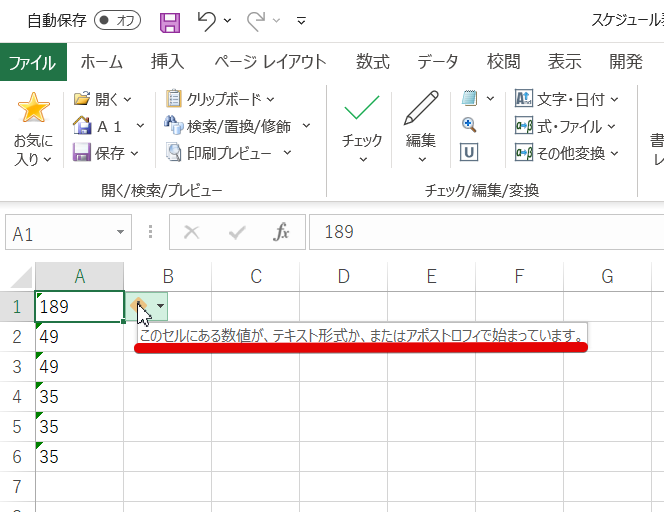
Task: Click the purple Save floppy icon
Action: coord(170,22)
